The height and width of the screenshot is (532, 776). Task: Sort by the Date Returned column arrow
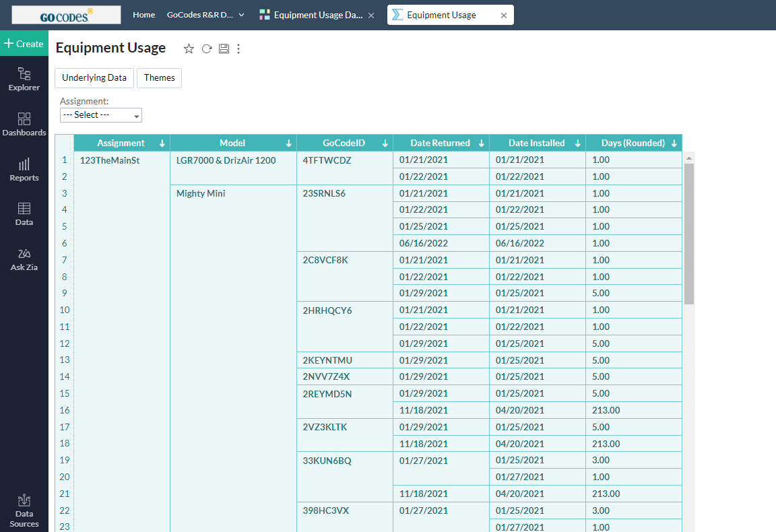point(482,143)
